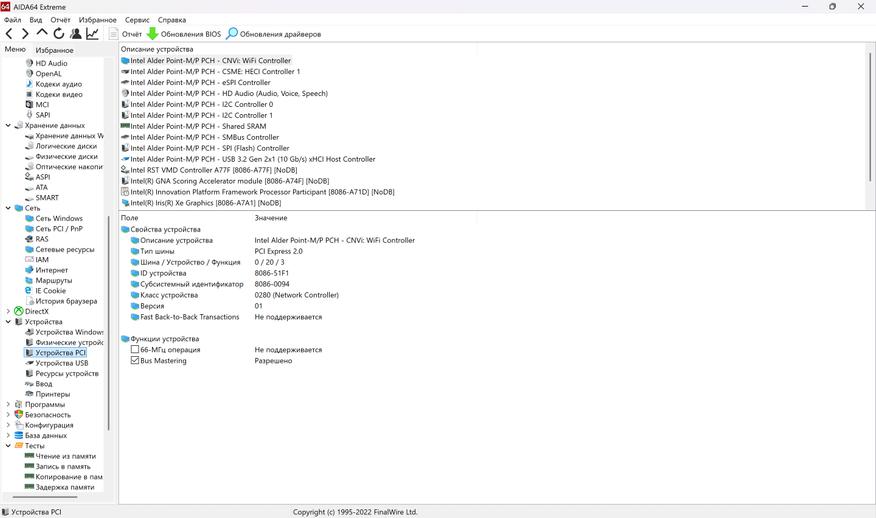Expand the Конфигурация tree node
The image size is (876, 518).
coord(8,425)
